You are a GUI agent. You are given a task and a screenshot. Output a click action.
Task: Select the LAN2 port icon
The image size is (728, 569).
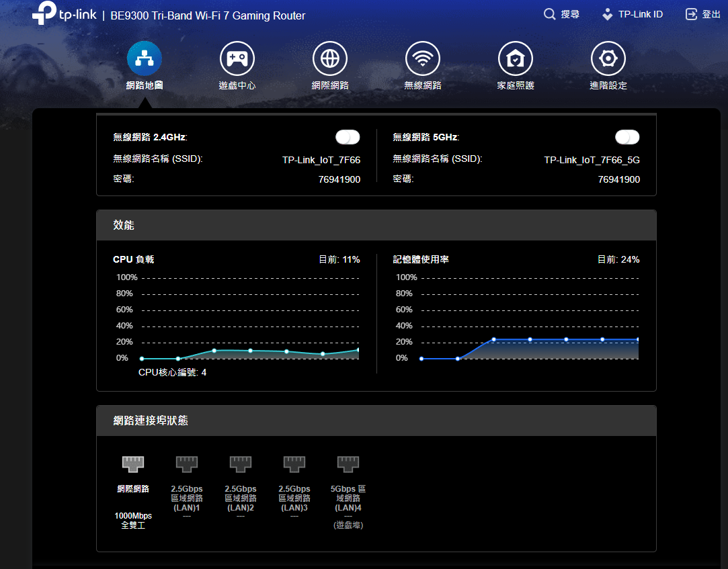[x=241, y=464]
